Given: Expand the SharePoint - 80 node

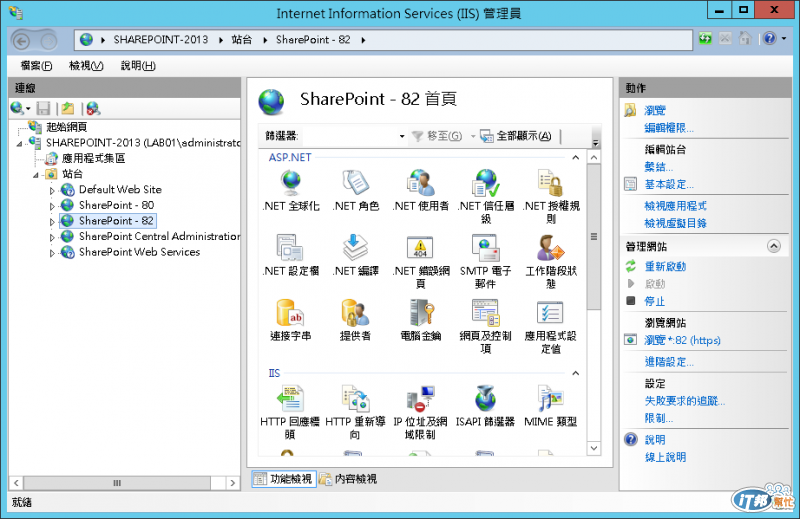Looking at the screenshot, I should click(52, 206).
